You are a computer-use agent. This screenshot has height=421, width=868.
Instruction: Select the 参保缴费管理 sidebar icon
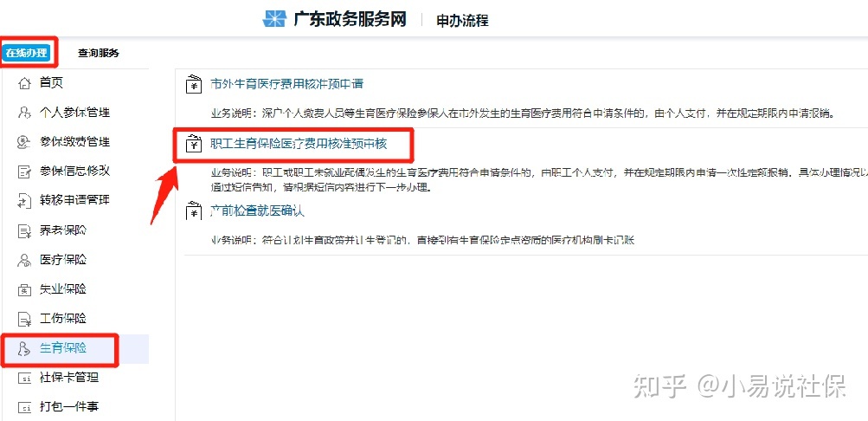point(24,142)
